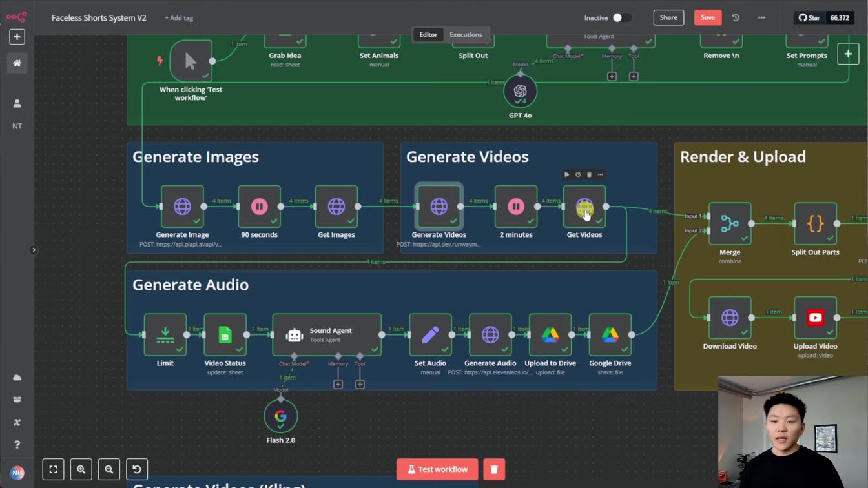
Task: Star the project on GitHub
Action: [809, 18]
